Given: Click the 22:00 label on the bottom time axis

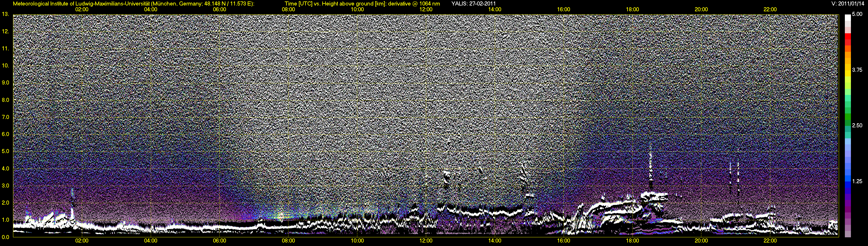Looking at the screenshot, I should [770, 241].
